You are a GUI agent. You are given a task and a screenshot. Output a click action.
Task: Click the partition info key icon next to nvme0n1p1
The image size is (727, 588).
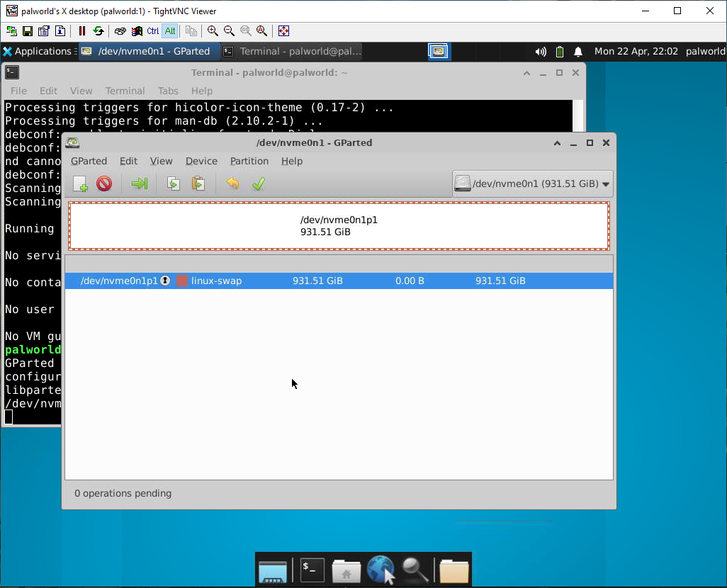[165, 281]
